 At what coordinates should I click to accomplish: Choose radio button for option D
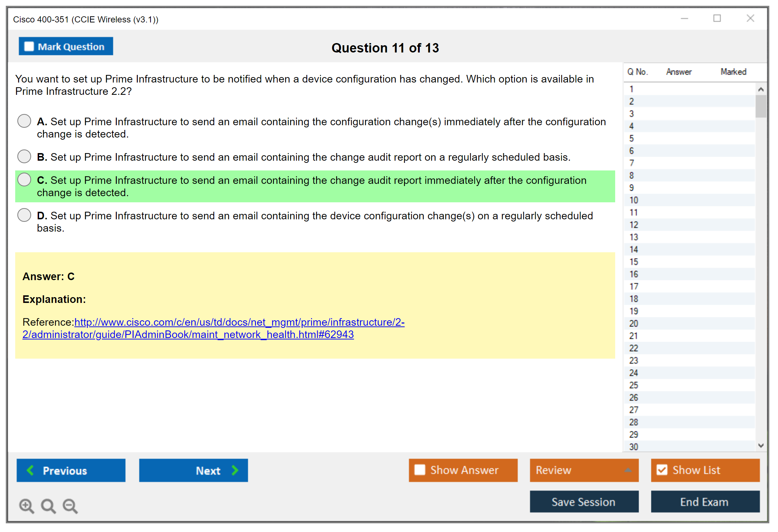24,215
